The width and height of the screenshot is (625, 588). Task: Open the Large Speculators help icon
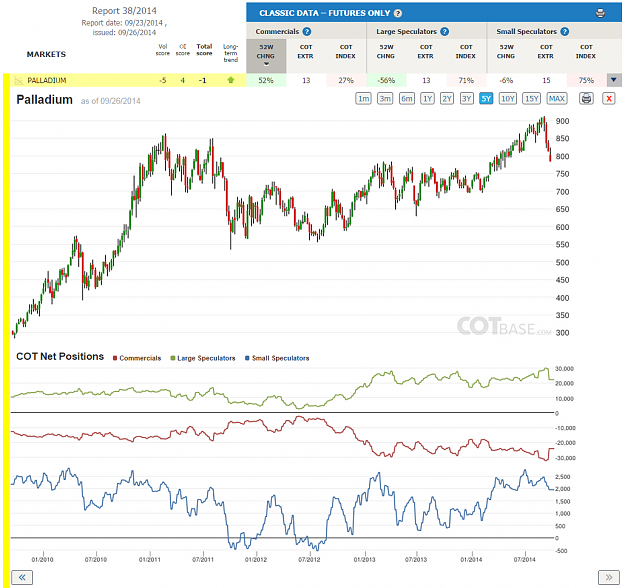click(444, 31)
